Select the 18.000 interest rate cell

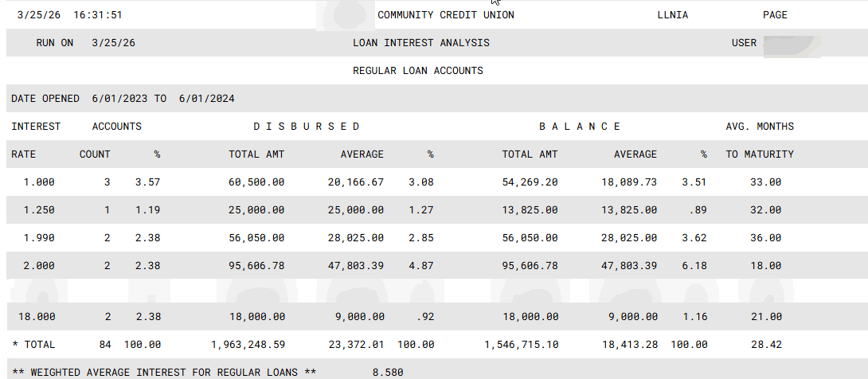(37, 316)
